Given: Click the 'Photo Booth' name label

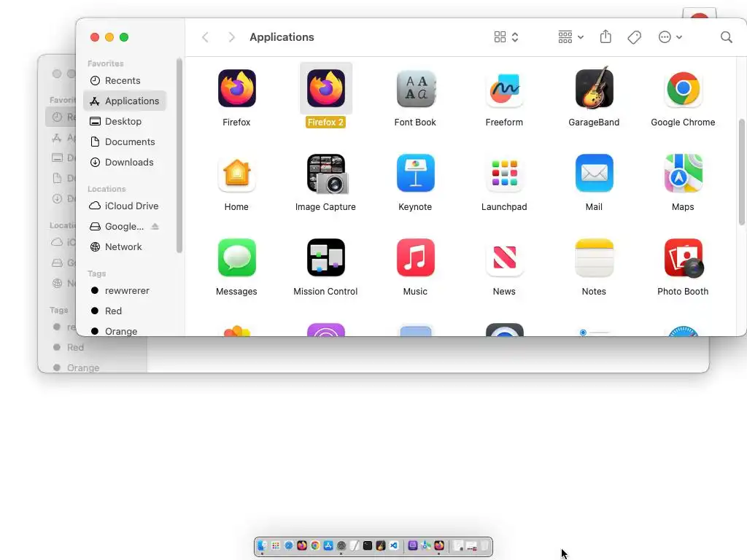Looking at the screenshot, I should pyautogui.click(x=683, y=292).
